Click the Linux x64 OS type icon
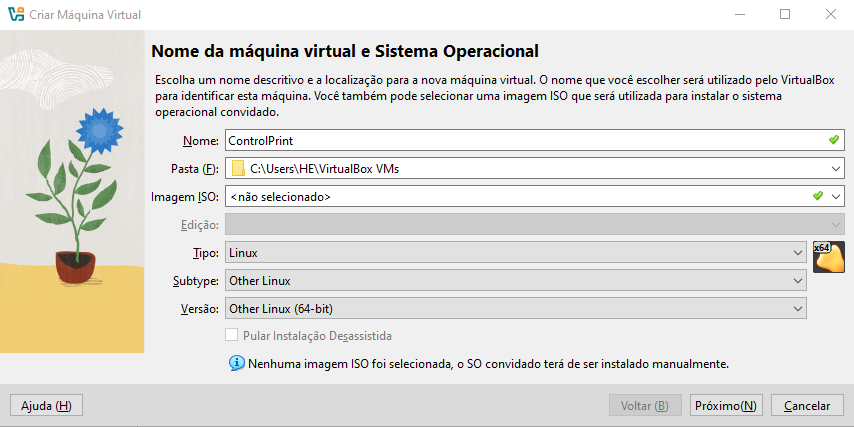854x427 pixels. (x=829, y=256)
